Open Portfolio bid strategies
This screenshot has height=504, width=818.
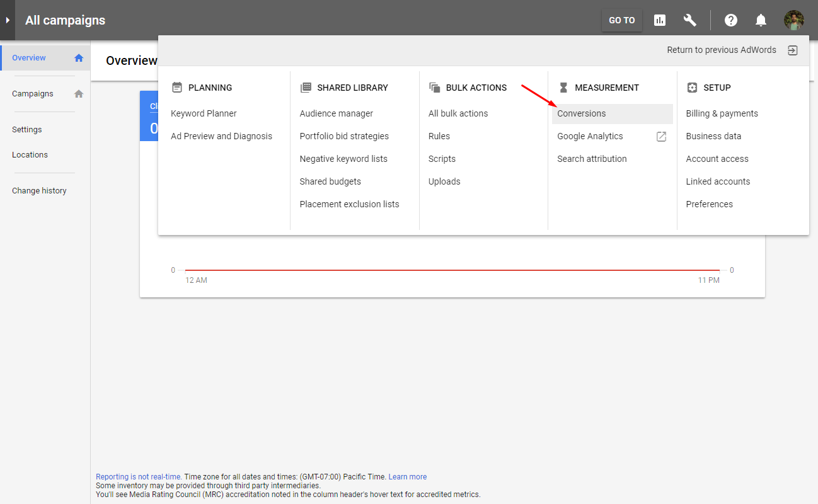[x=344, y=136]
